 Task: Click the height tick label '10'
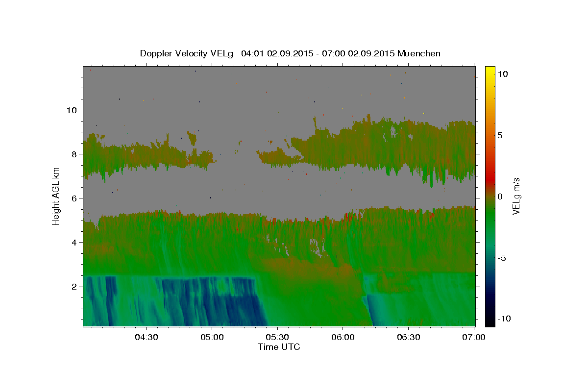72,110
